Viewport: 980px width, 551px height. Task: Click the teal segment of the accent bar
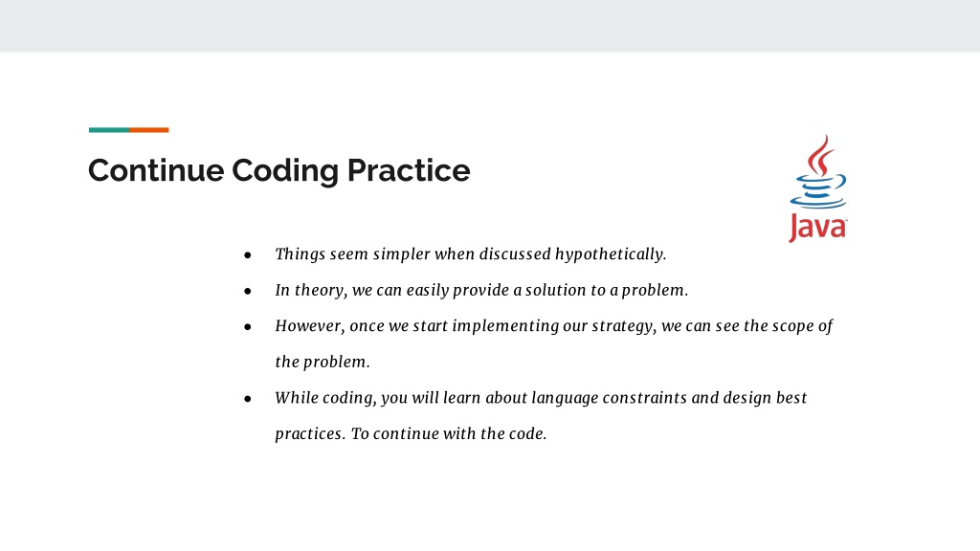109,130
